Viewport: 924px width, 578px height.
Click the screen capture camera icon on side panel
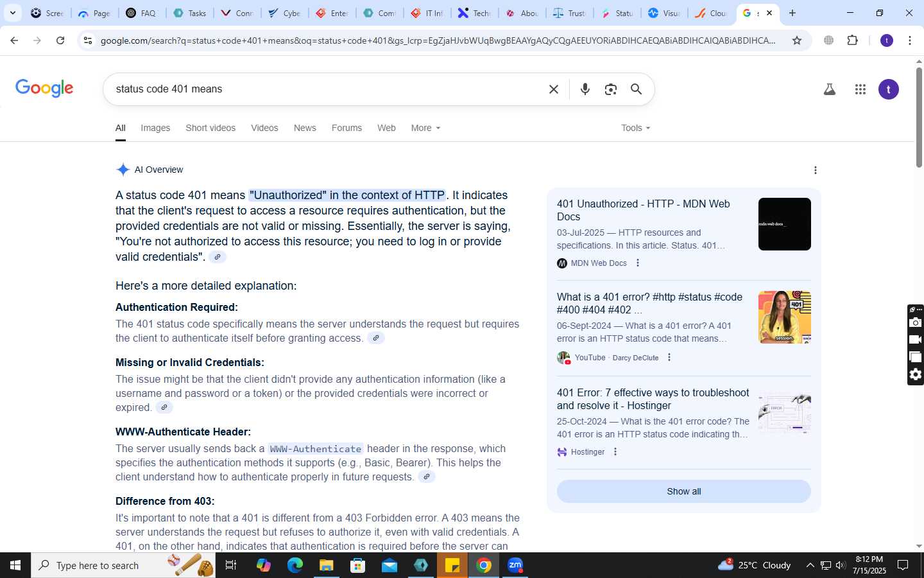(916, 322)
